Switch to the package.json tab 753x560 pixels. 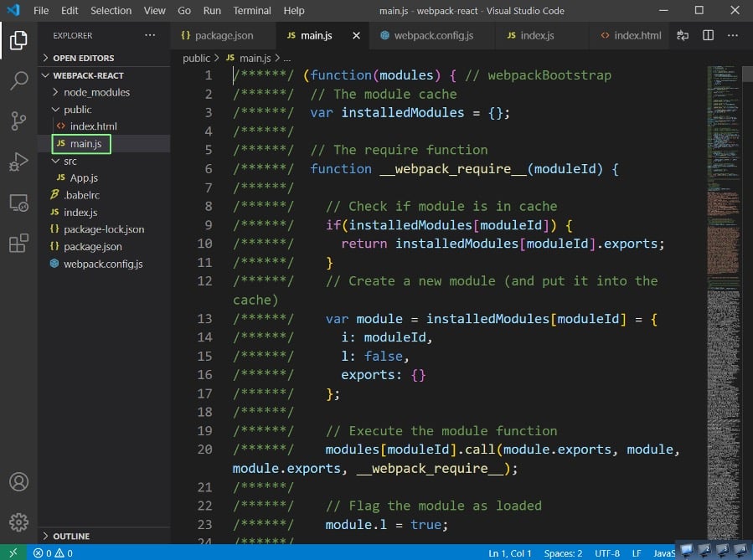(x=224, y=35)
